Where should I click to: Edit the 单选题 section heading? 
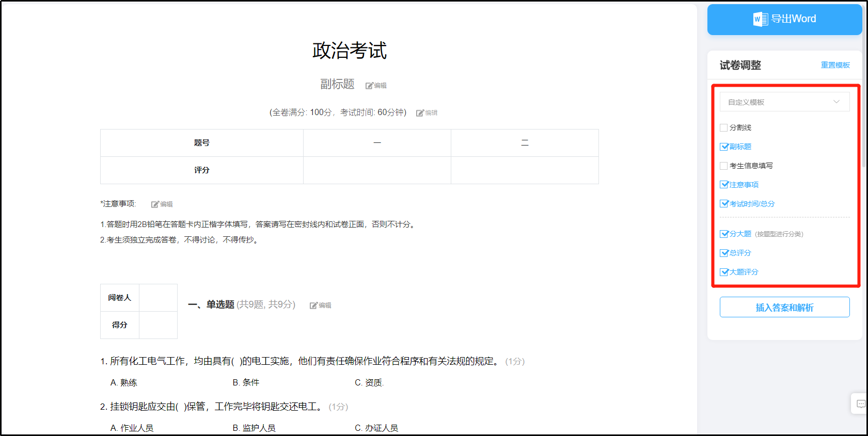click(x=320, y=305)
